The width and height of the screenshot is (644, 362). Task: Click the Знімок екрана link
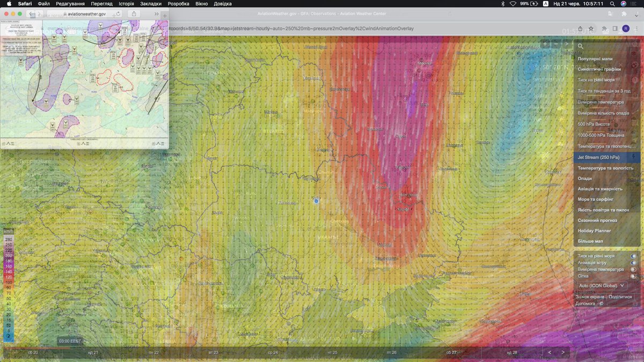590,297
